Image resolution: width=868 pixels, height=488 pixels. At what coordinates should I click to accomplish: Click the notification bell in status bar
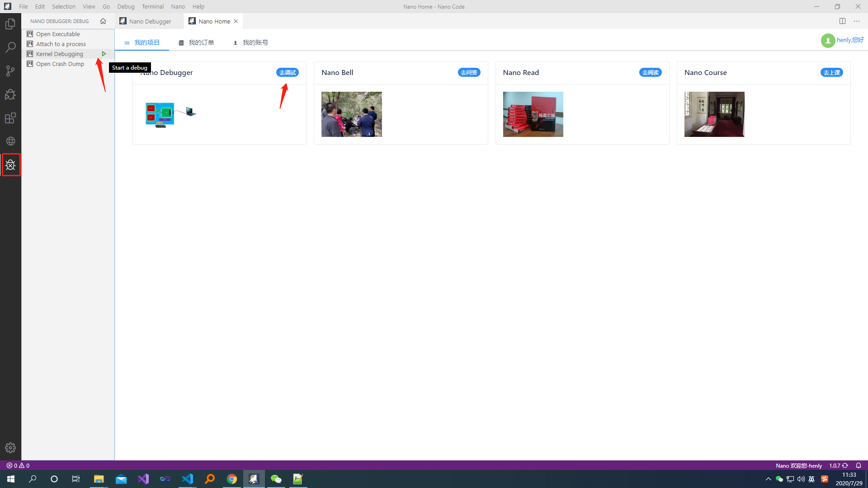coord(859,465)
